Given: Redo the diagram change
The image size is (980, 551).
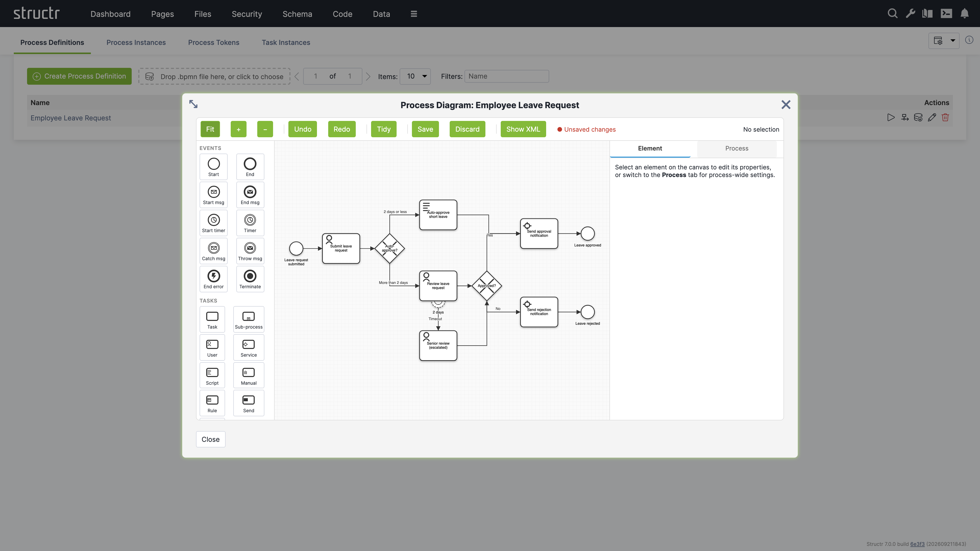Looking at the screenshot, I should coord(342,129).
